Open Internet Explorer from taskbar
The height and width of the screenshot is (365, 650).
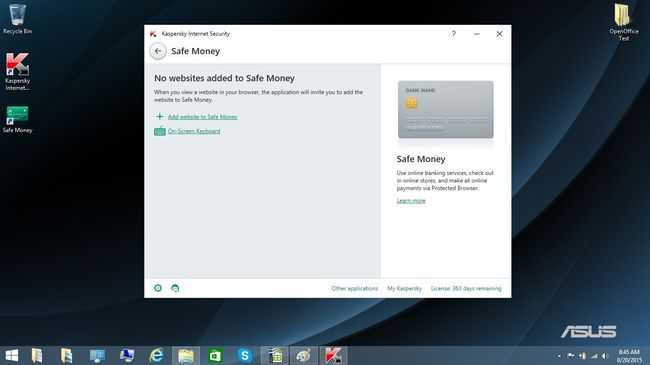pyautogui.click(x=156, y=355)
